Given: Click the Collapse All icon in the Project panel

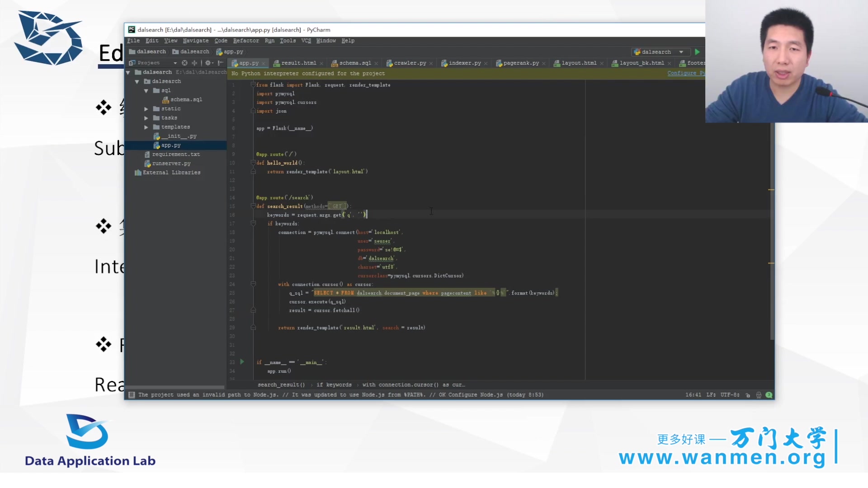Looking at the screenshot, I should click(194, 63).
